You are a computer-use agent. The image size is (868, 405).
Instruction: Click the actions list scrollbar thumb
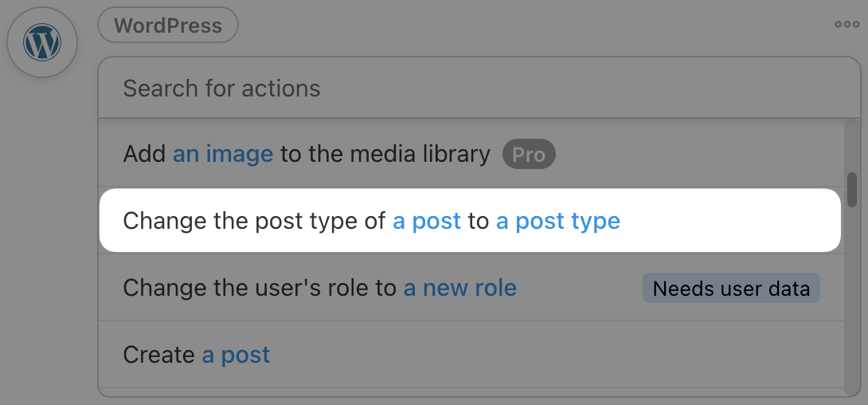point(852,189)
